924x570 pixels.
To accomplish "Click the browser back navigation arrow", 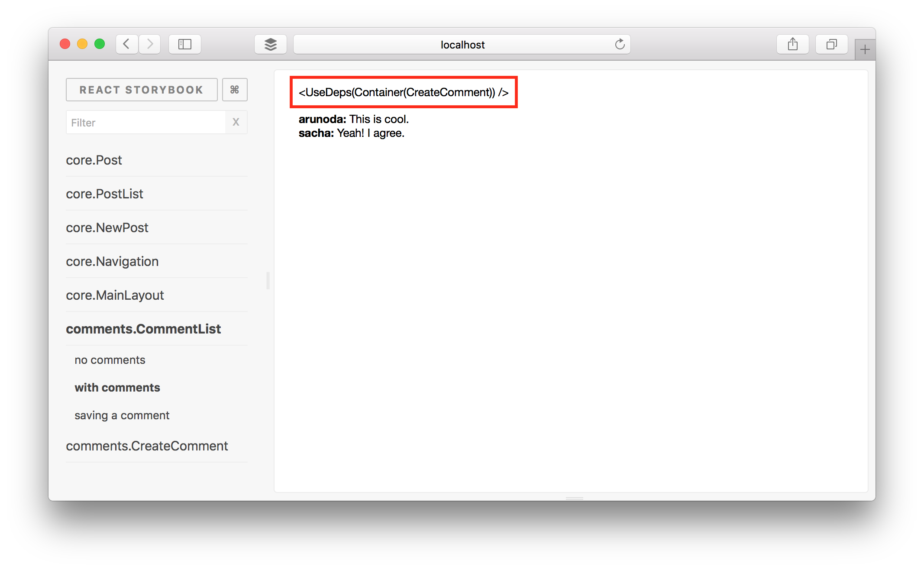I will click(126, 44).
